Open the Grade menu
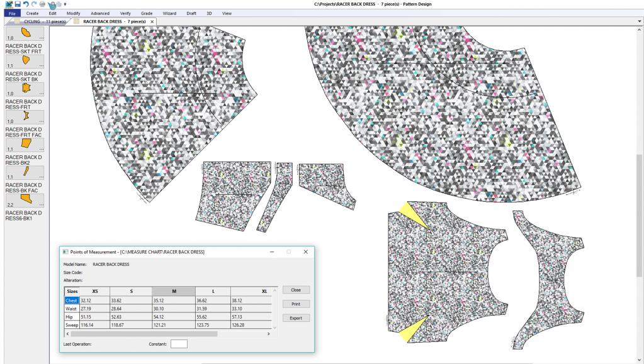The width and height of the screenshot is (644, 364). click(x=146, y=13)
